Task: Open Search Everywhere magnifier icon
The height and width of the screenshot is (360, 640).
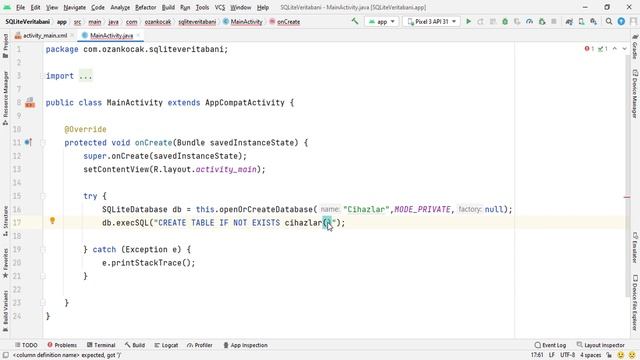Action: (x=609, y=22)
